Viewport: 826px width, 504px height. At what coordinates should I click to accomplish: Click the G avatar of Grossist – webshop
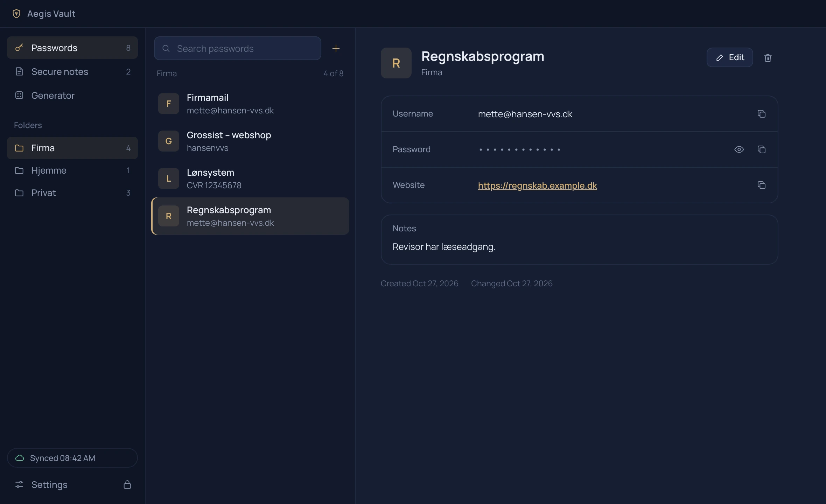(169, 141)
